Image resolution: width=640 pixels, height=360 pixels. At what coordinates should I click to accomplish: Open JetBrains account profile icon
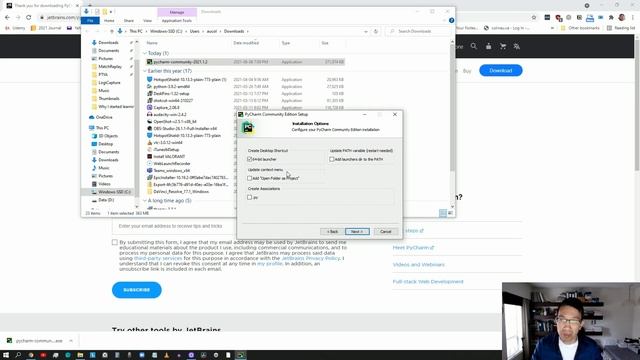[x=489, y=46]
